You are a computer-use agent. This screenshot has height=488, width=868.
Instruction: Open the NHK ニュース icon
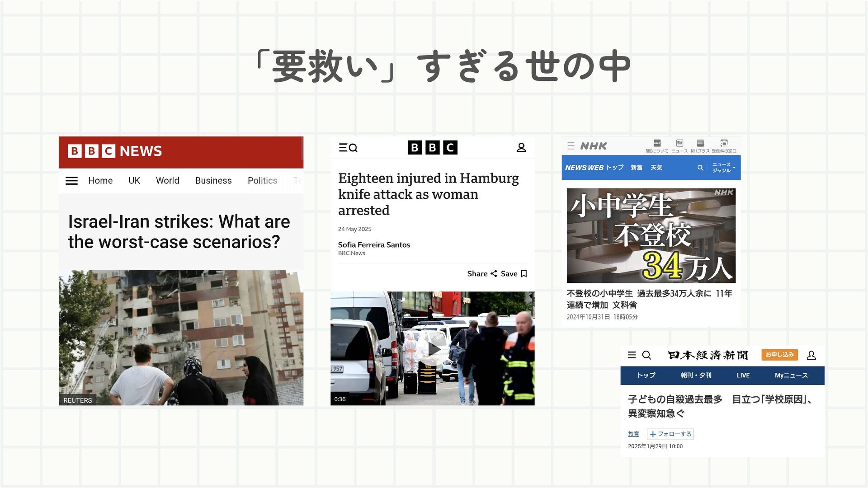coord(679,146)
